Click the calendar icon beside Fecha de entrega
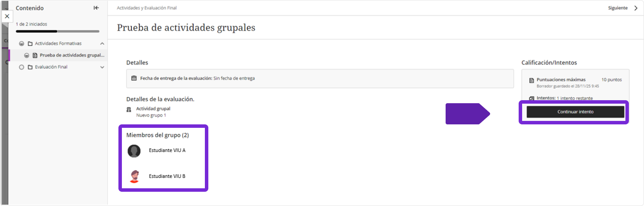 134,78
